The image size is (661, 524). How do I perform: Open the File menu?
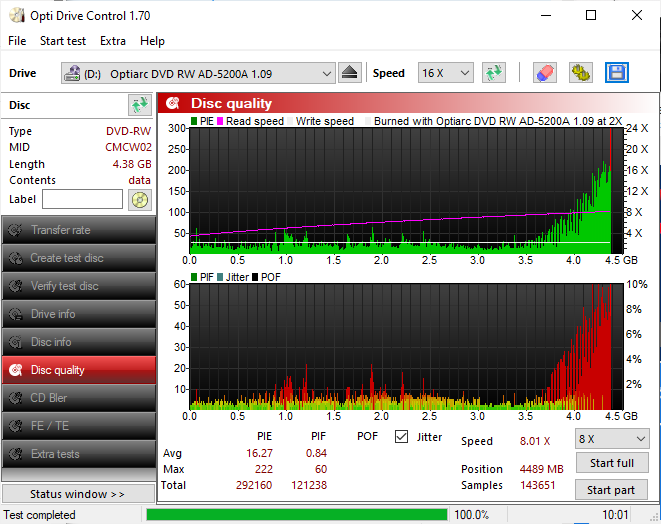[x=17, y=41]
